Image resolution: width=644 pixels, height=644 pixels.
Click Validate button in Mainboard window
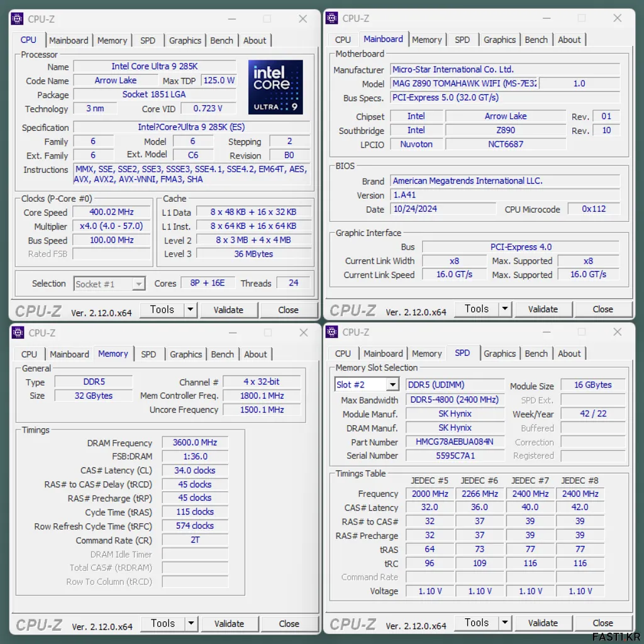pos(543,309)
